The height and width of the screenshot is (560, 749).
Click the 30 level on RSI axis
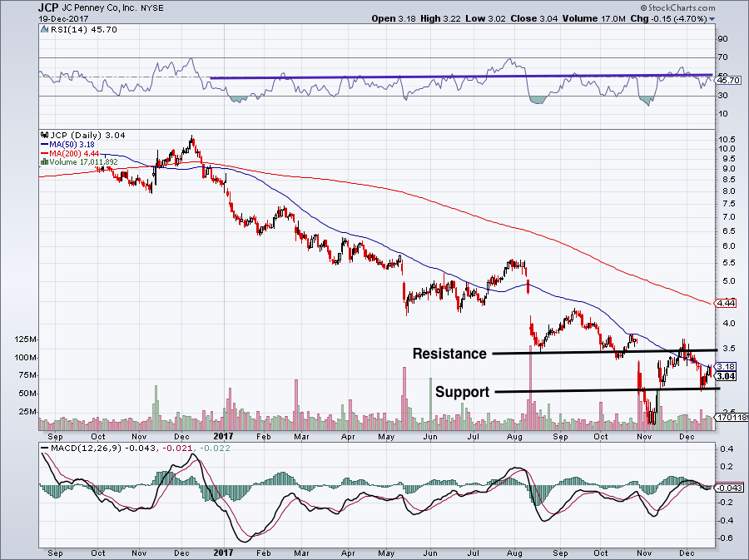point(722,96)
